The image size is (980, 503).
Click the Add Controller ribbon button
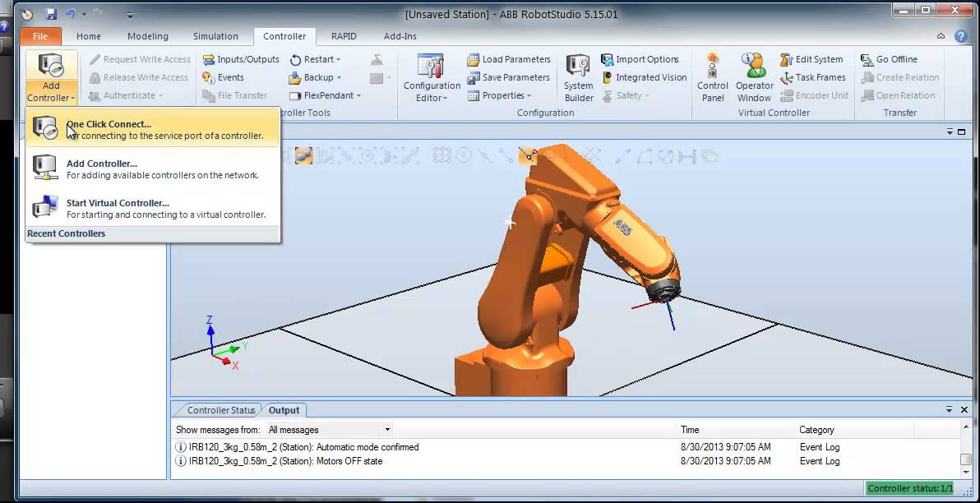point(51,78)
